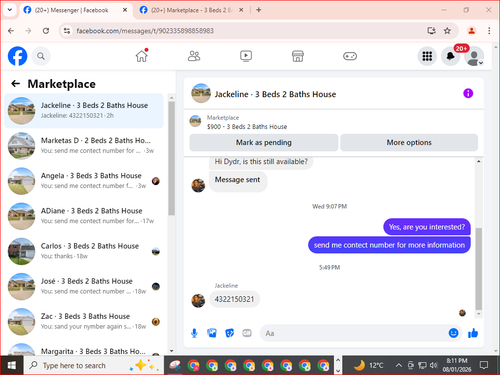Screen dimensions: 500x375
Task: Open the Chrome three-dot menu
Action: click(x=489, y=31)
